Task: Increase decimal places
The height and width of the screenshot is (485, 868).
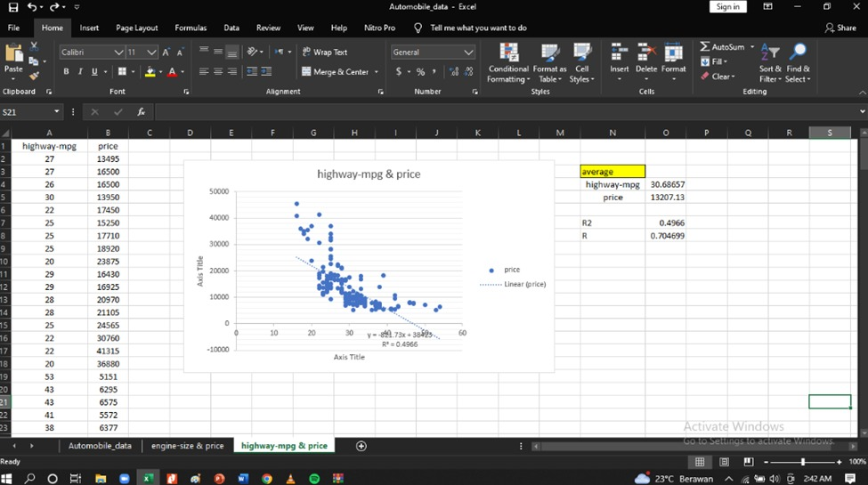Action: click(455, 72)
